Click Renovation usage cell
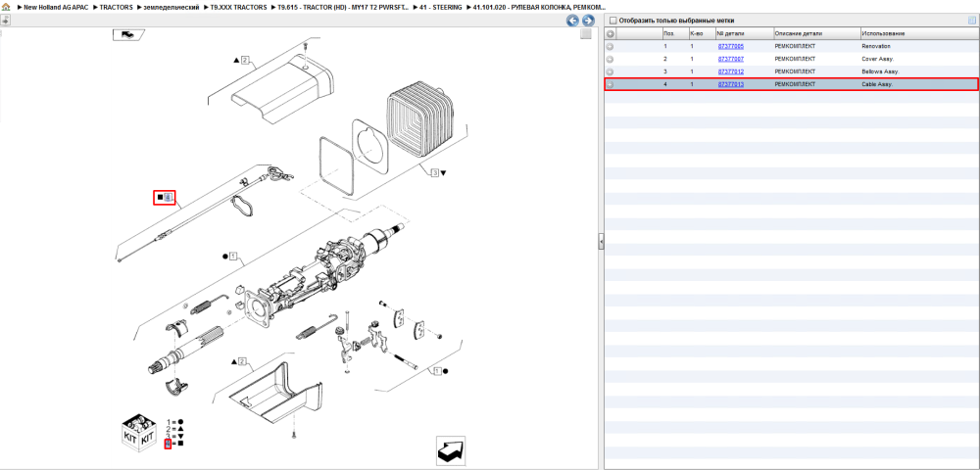Screen dimensions: 980x470 click(875, 46)
